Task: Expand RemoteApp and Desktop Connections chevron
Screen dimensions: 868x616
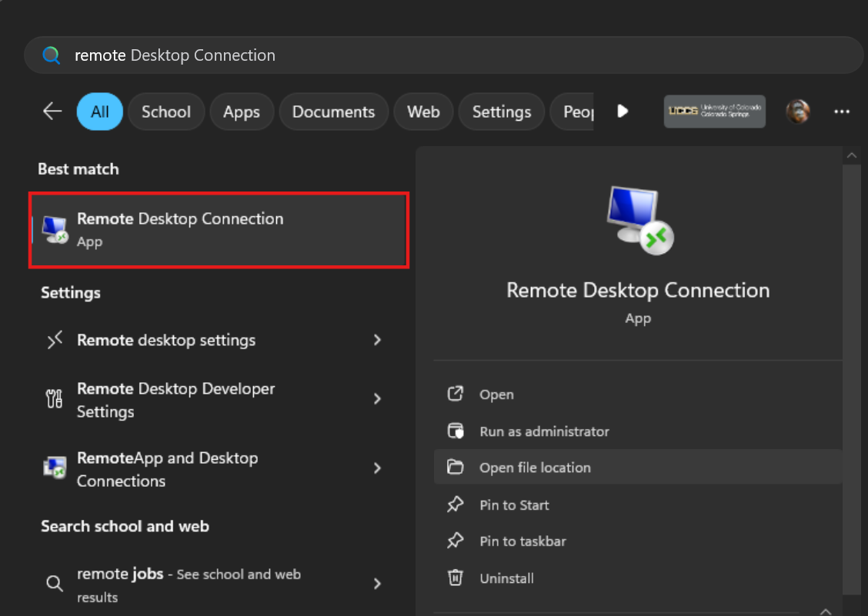Action: [x=378, y=468]
